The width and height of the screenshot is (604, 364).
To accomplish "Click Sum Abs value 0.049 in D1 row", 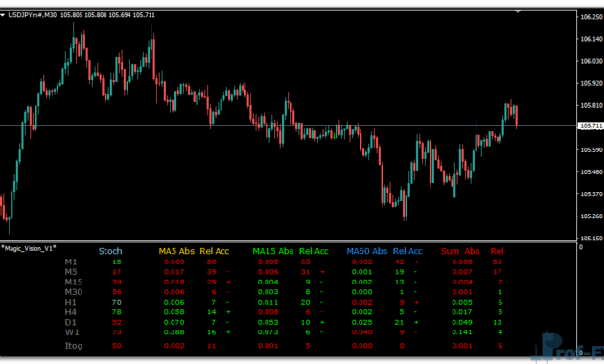I will (462, 322).
